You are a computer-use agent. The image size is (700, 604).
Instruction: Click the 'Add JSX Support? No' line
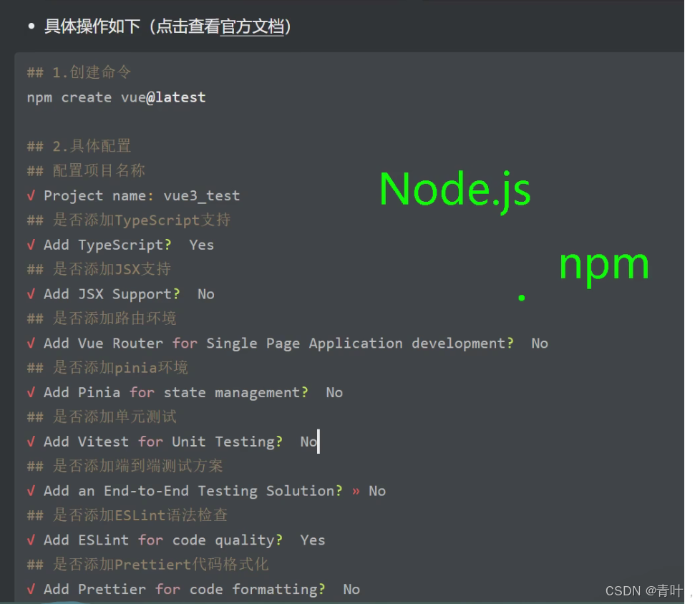click(120, 294)
